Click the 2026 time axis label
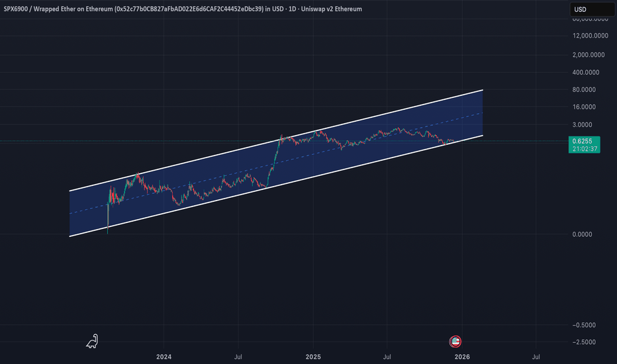The height and width of the screenshot is (364, 617). (462, 357)
